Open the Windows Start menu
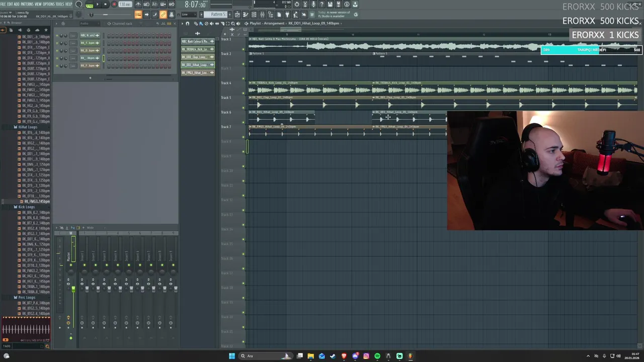The height and width of the screenshot is (362, 644). [x=232, y=356]
